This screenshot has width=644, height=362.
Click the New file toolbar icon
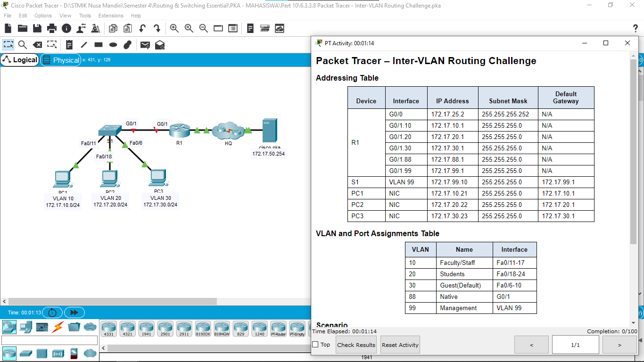[8, 28]
